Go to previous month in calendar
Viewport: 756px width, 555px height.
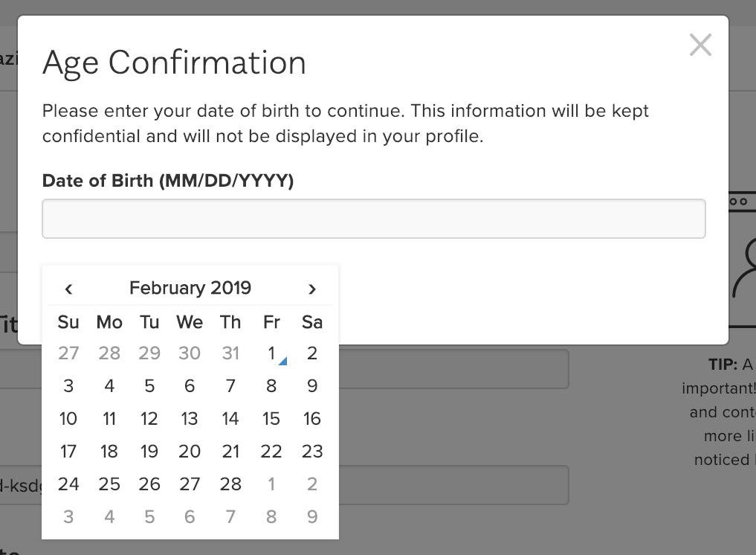pos(68,289)
